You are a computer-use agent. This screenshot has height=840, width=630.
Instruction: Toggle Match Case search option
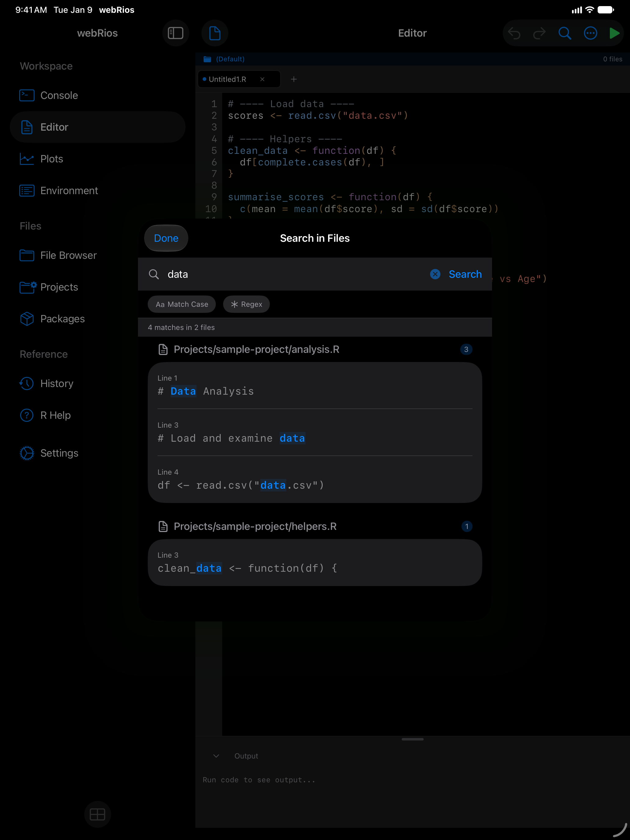pos(182,304)
